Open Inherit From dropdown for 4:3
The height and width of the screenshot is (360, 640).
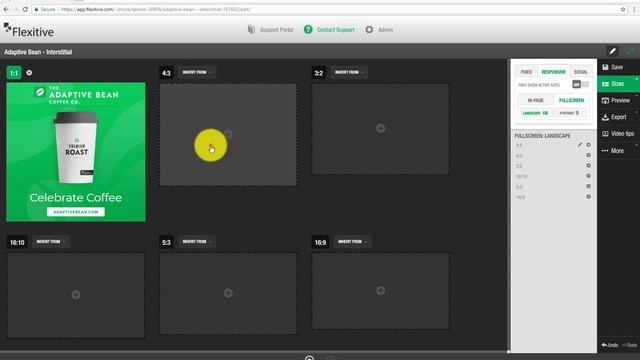tap(197, 72)
